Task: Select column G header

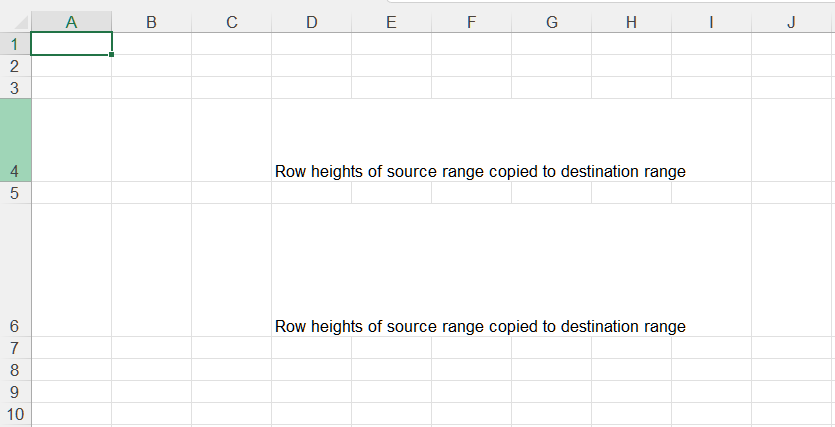Action: [x=551, y=23]
